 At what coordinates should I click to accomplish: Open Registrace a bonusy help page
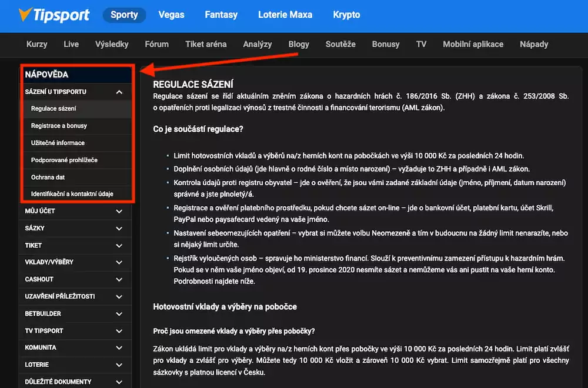click(x=59, y=126)
